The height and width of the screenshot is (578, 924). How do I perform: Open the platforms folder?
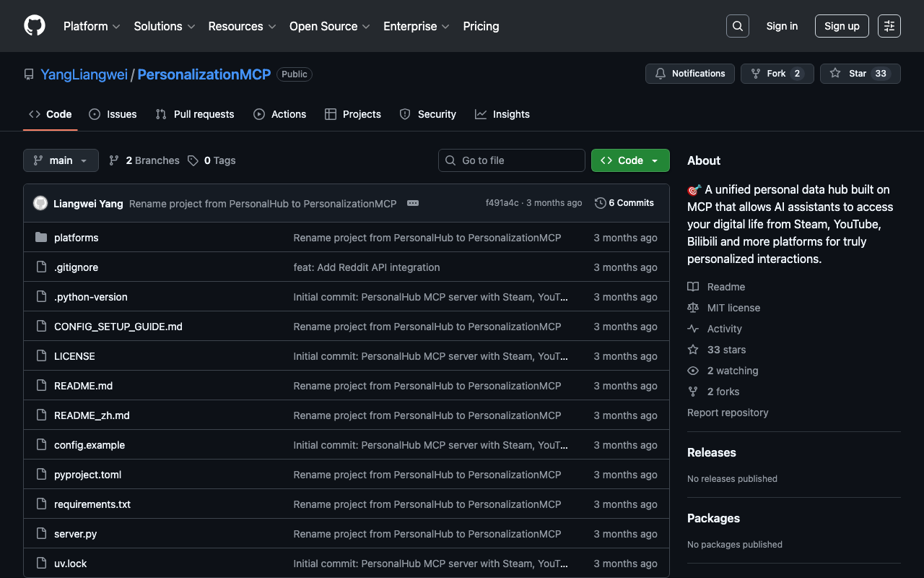tap(76, 238)
